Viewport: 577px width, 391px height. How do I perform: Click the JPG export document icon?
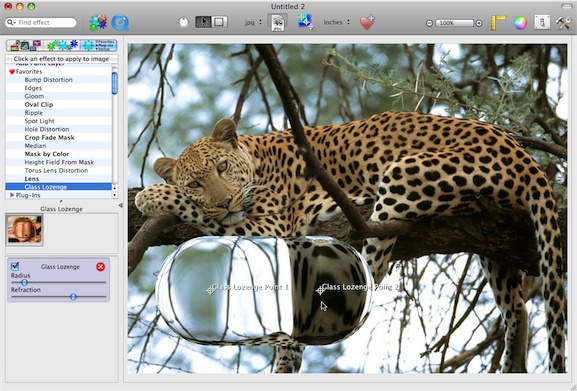click(x=278, y=22)
